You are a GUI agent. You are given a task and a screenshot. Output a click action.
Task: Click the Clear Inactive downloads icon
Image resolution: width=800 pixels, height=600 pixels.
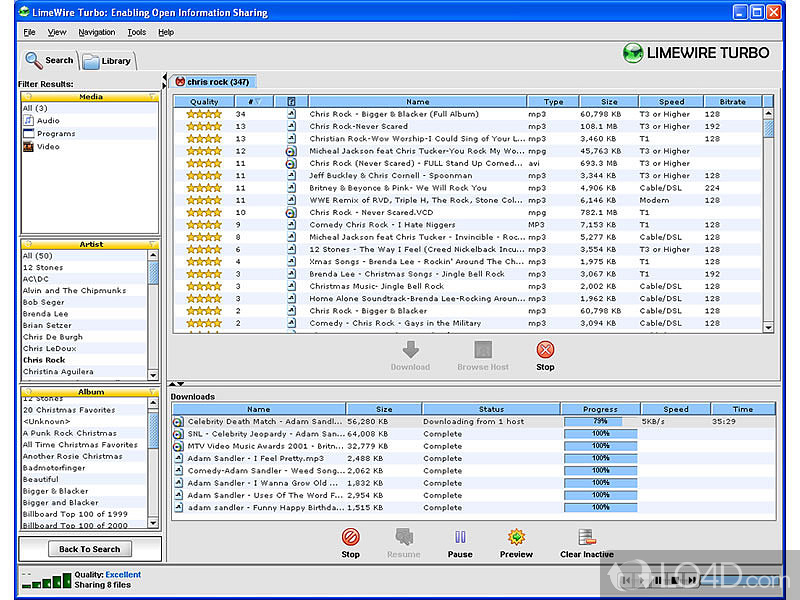click(587, 538)
